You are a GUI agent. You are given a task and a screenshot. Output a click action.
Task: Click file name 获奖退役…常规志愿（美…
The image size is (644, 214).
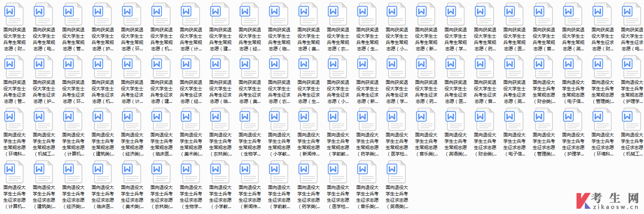(x=309, y=39)
